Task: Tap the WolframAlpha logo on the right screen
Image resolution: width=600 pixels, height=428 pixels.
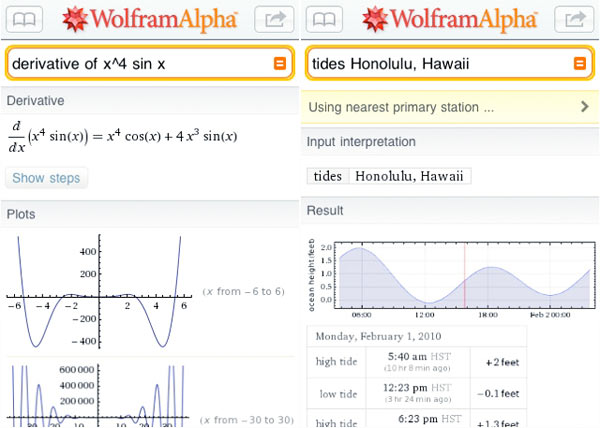Action: click(449, 19)
